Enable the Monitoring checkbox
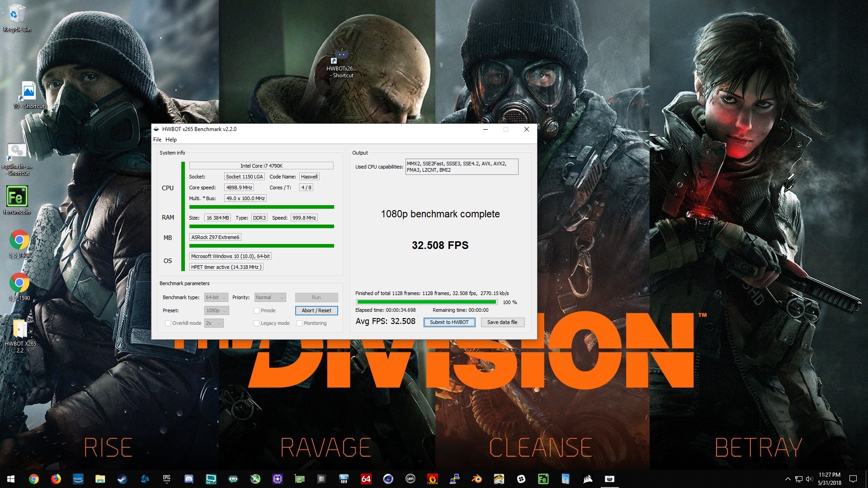 click(299, 323)
